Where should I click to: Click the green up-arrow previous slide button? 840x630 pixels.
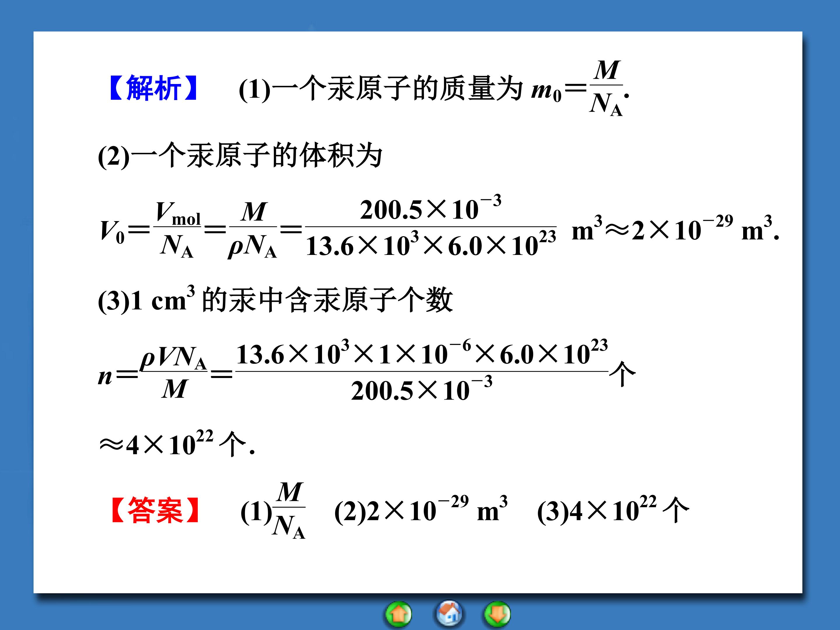[x=398, y=614]
